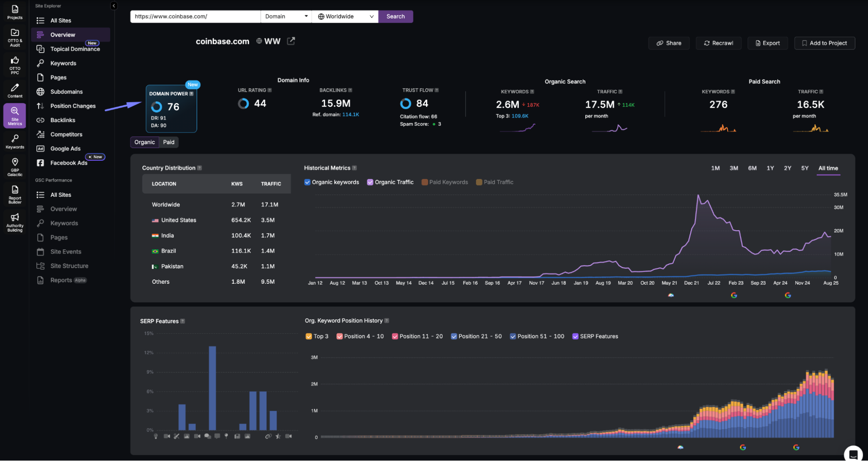Open Top 3 109.6K link

[520, 116]
